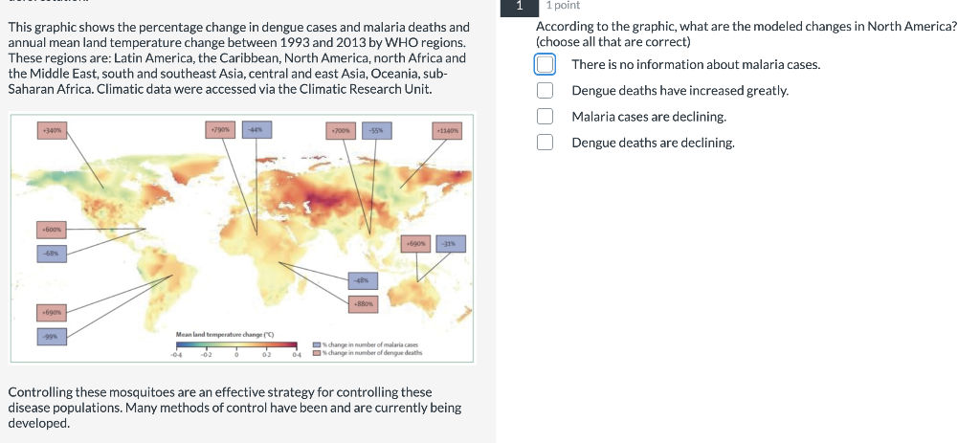
Task: Click the blue malaria cases legend swatch
Action: click(x=317, y=344)
